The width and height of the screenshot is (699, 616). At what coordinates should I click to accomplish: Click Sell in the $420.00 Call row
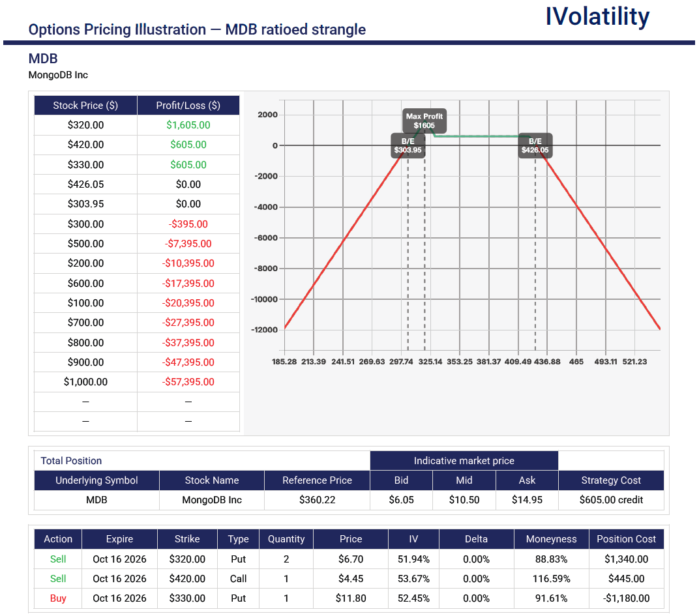pos(58,579)
